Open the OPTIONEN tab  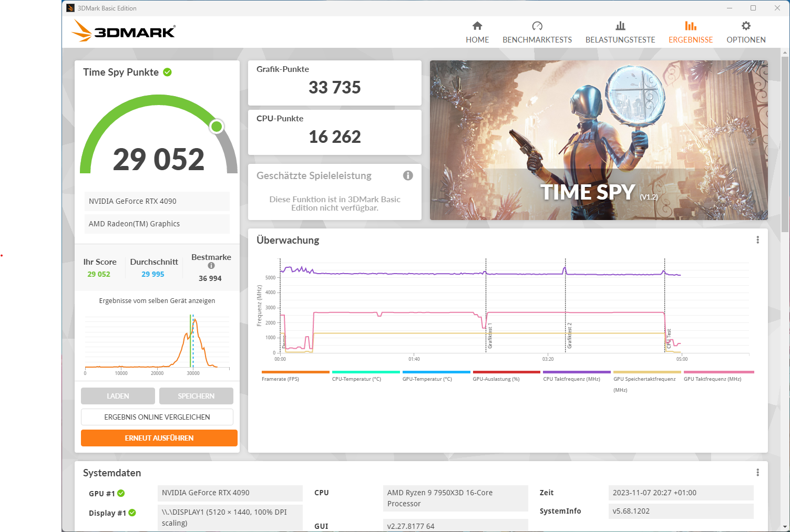tap(746, 33)
